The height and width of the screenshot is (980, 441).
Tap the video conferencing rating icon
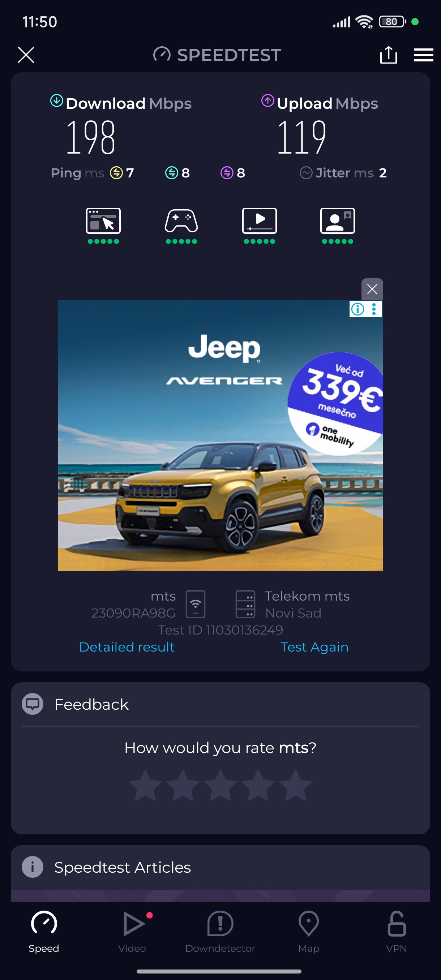point(338,221)
